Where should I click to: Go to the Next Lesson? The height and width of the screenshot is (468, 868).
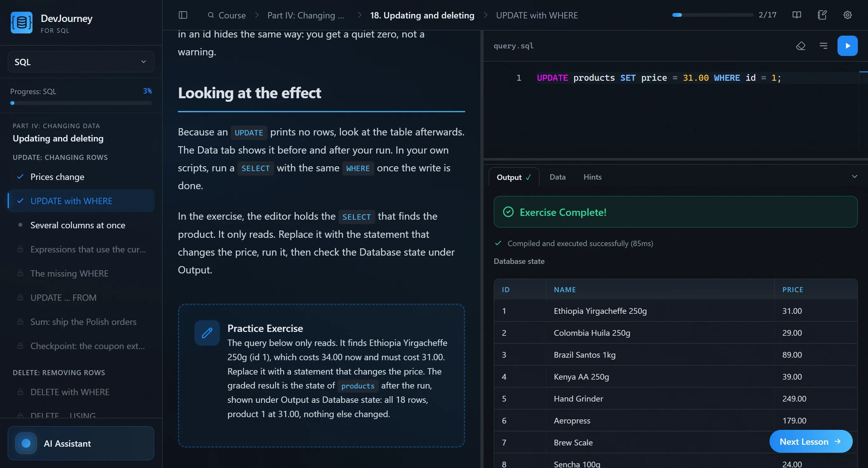811,441
